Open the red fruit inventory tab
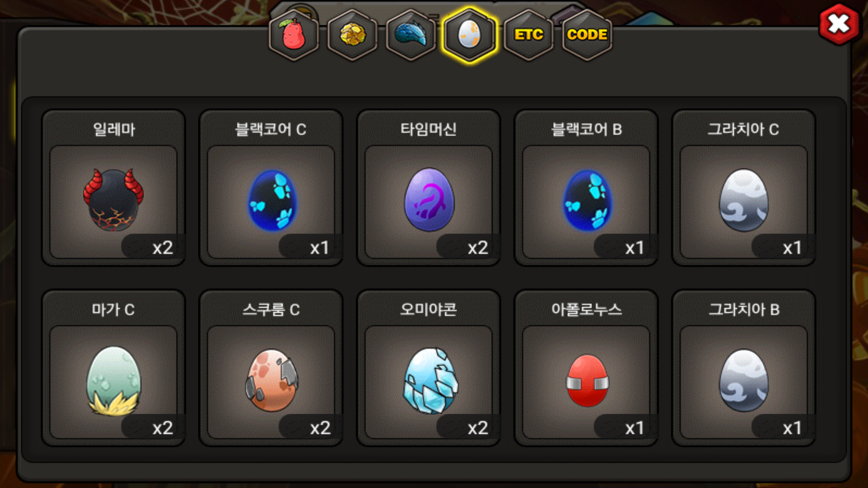868x488 pixels. [x=294, y=35]
